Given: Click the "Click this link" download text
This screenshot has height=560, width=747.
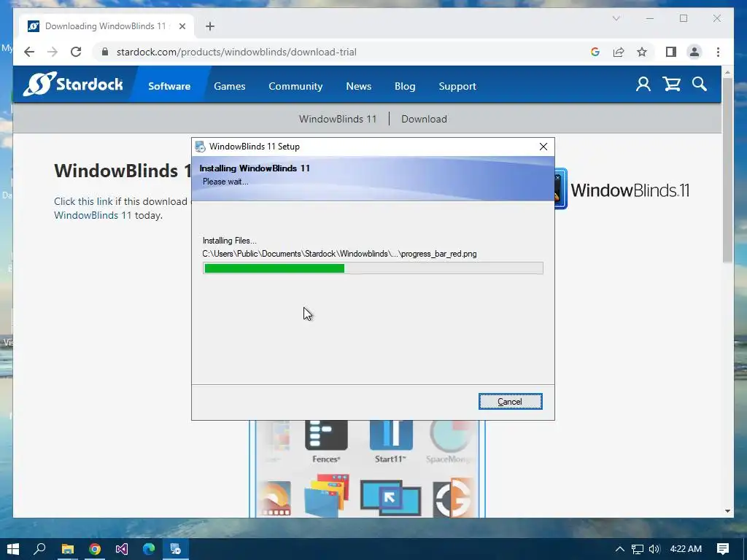Looking at the screenshot, I should pyautogui.click(x=83, y=201).
